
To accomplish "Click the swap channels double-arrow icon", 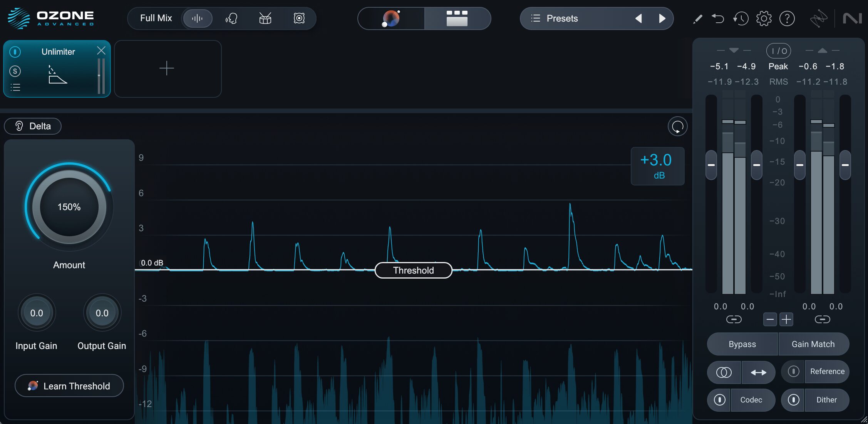I will coord(758,372).
